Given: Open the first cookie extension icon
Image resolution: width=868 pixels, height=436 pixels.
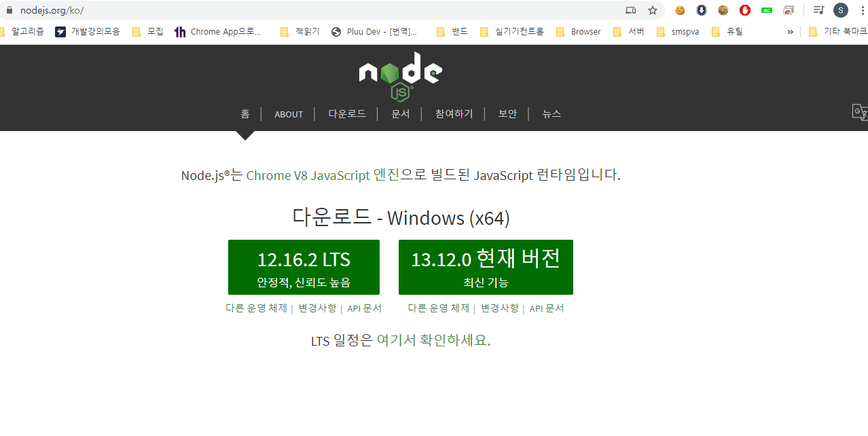Looking at the screenshot, I should click(x=680, y=10).
